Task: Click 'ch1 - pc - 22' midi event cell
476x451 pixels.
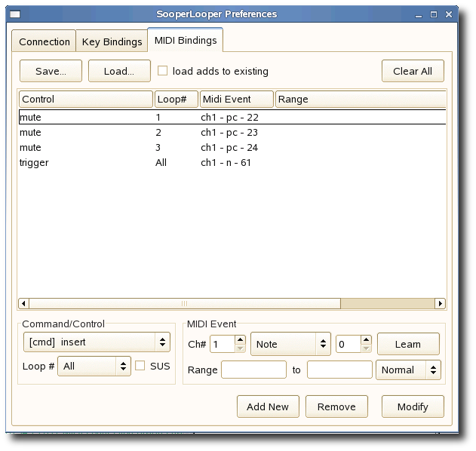Action: coord(229,117)
